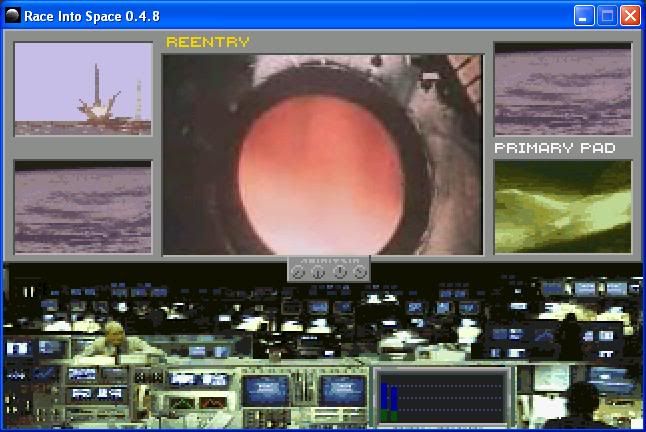Select the ocean view above the PRIMARY PAD label
The width and height of the screenshot is (646, 432).
coord(563,89)
